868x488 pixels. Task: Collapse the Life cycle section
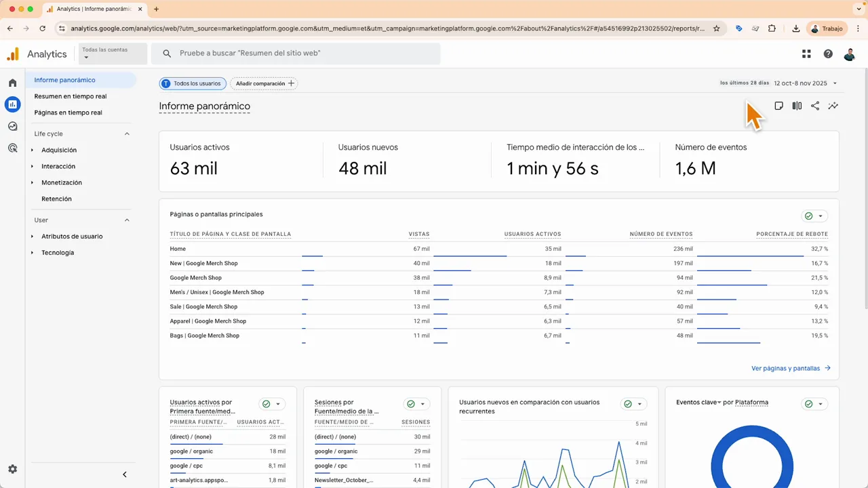[127, 134]
